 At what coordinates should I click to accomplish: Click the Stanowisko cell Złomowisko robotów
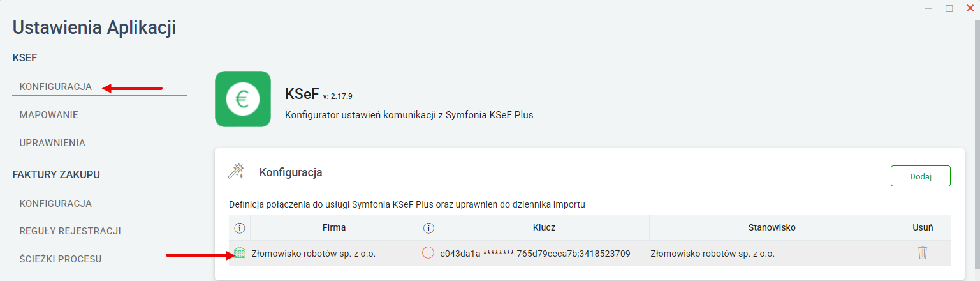pos(712,254)
